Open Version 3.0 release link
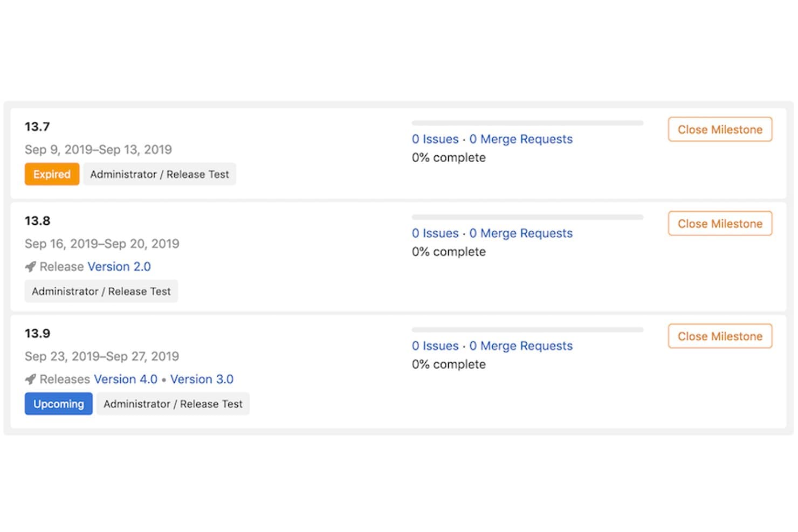Screen dimensions: 798x532 pos(202,379)
